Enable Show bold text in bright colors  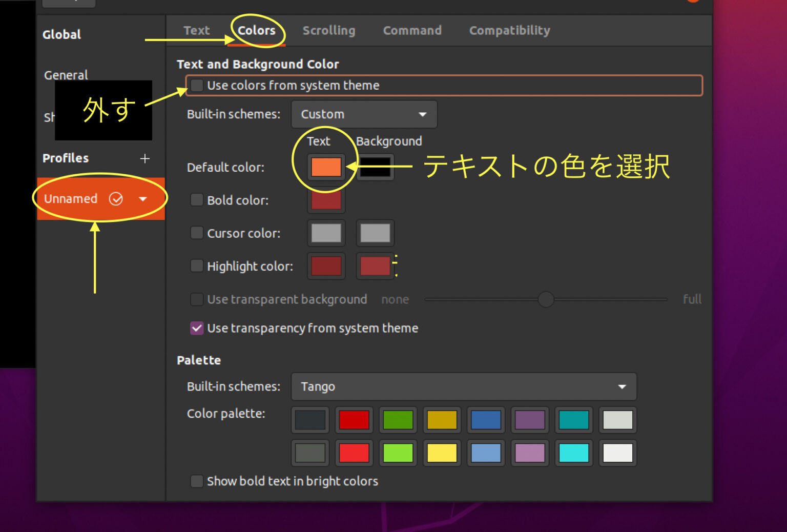(x=197, y=481)
